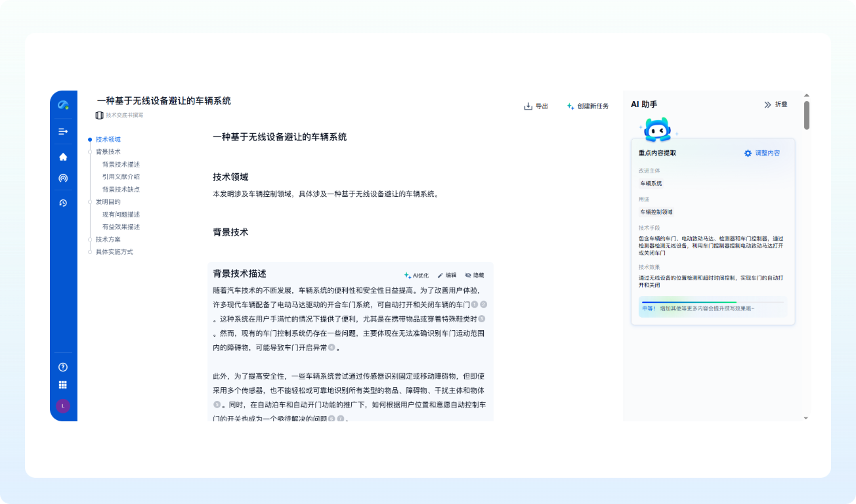The image size is (856, 504).
Task: Open history from the sidebar clock icon
Action: (63, 203)
